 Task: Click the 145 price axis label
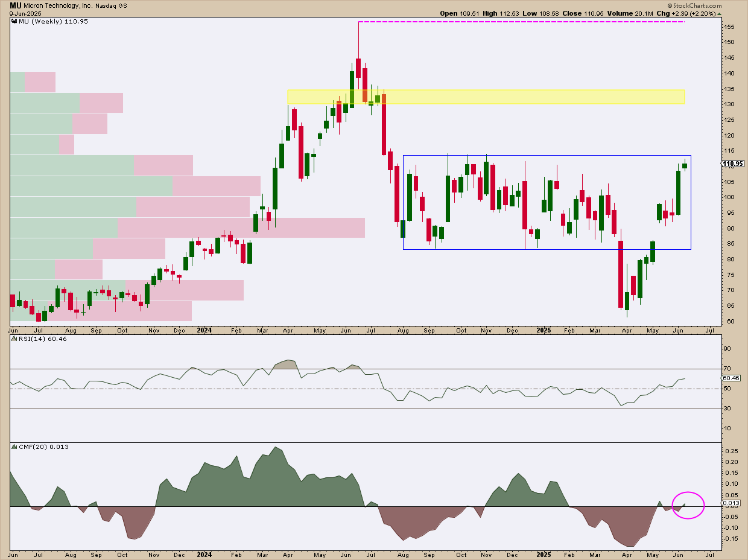pyautogui.click(x=730, y=58)
